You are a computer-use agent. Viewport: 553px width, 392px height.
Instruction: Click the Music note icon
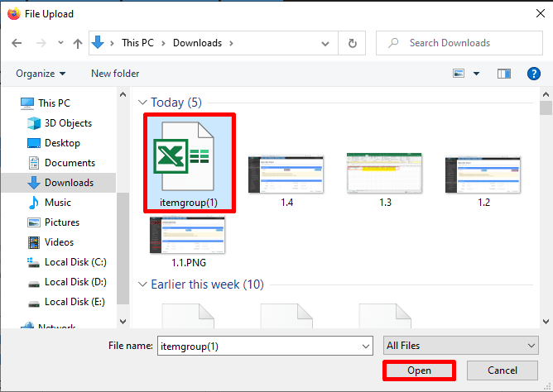coord(33,203)
